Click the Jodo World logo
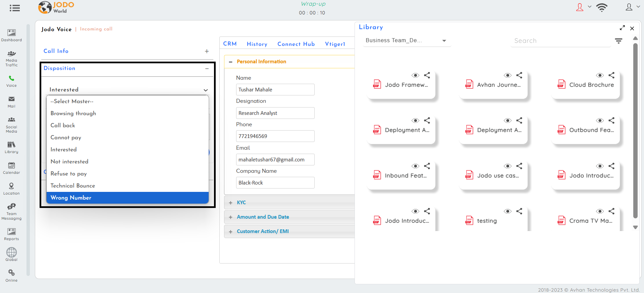Image resolution: width=644 pixels, height=293 pixels. 56,7
